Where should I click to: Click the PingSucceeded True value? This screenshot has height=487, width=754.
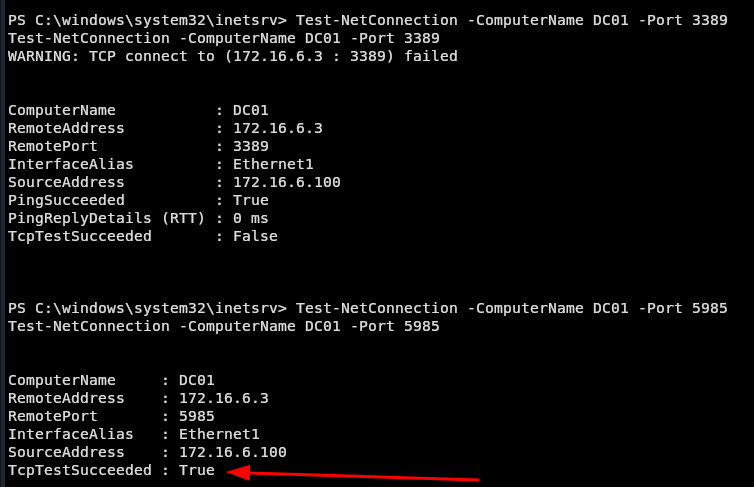tap(251, 200)
